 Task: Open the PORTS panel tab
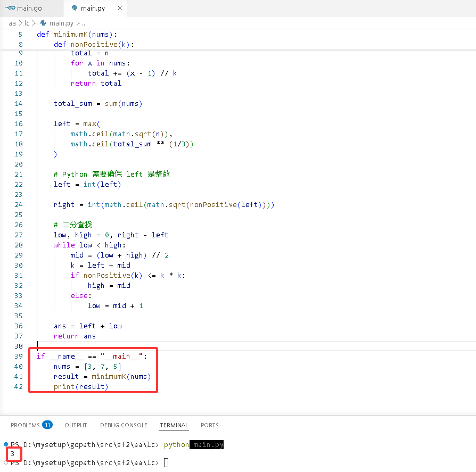(209, 425)
